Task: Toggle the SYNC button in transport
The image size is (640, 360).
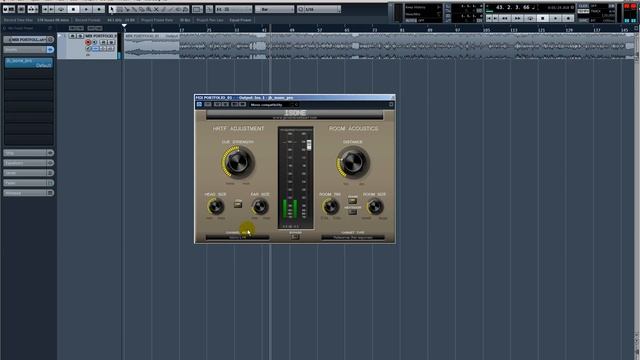Action: 584,20
